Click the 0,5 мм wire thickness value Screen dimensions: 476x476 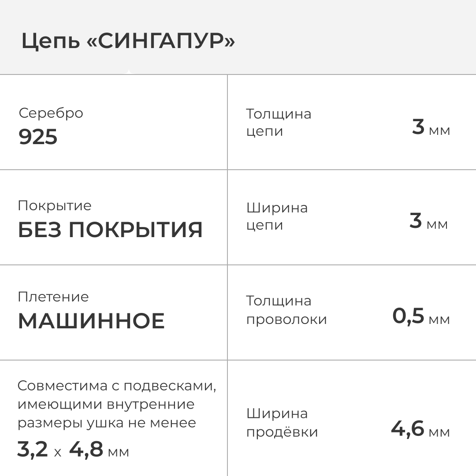coord(421,316)
